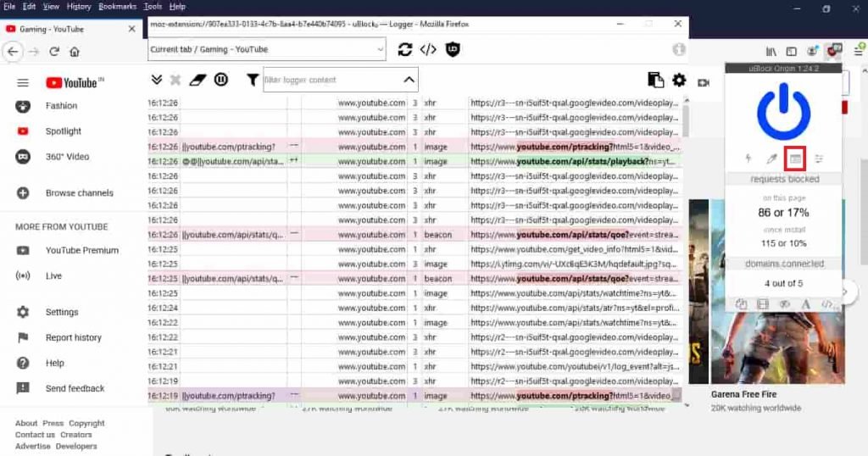868x456 pixels.
Task: Open the History menu
Action: (x=79, y=7)
